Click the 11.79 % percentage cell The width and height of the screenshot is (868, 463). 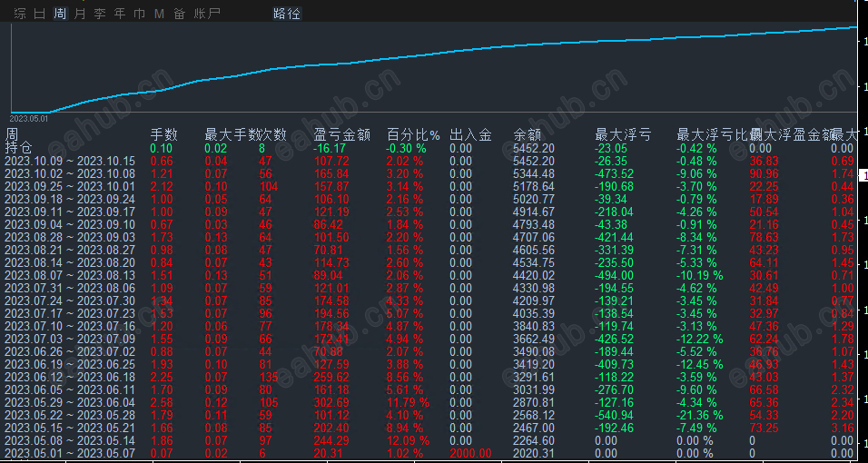point(408,403)
